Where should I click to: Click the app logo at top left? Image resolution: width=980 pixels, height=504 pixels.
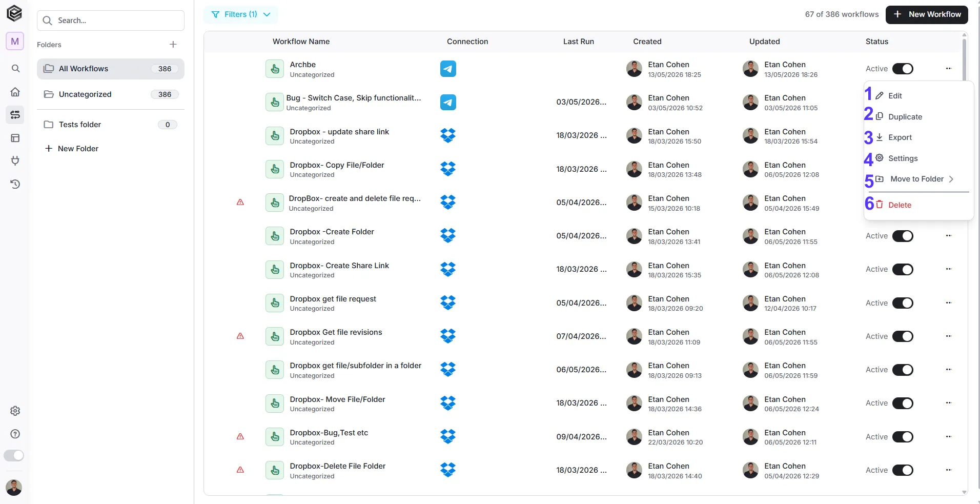tap(14, 13)
